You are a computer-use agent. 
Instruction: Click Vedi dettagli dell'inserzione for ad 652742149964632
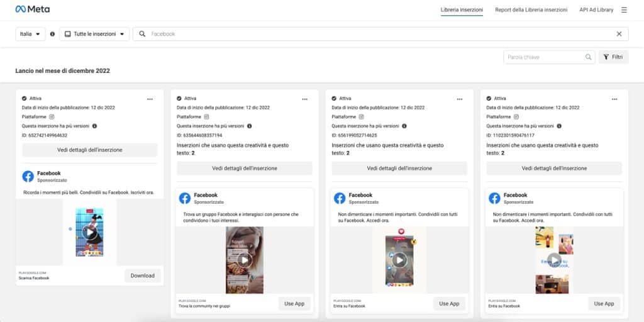pos(89,150)
